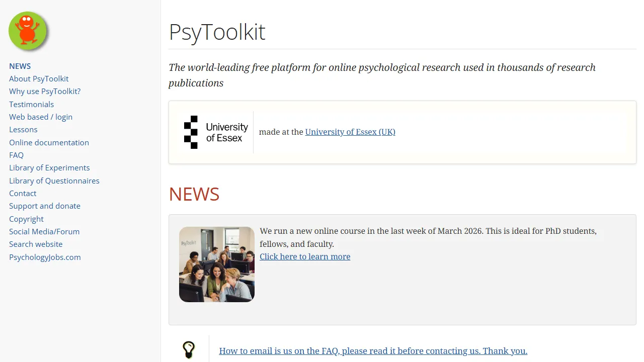Open the Library of Questionnaires
644x362 pixels.
coord(54,180)
